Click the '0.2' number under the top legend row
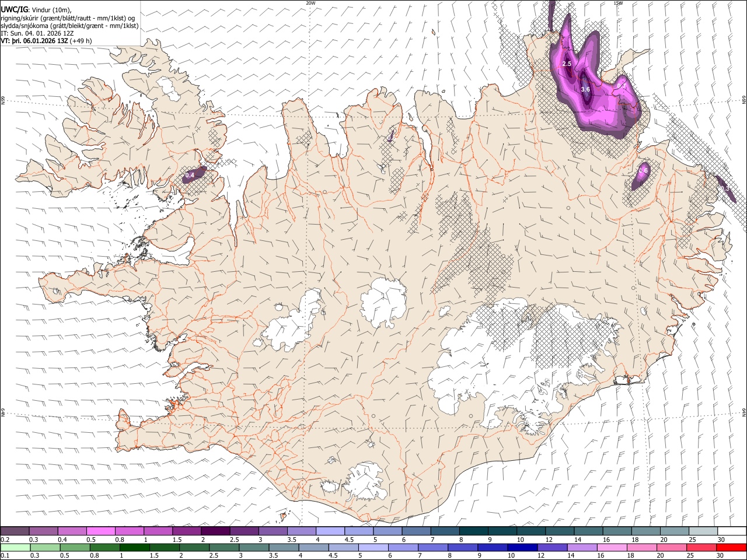Image resolution: width=747 pixels, height=560 pixels. pos(5,540)
